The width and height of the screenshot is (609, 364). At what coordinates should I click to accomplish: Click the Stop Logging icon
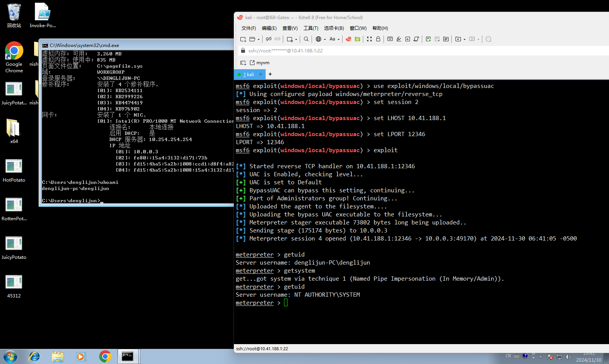point(437,39)
